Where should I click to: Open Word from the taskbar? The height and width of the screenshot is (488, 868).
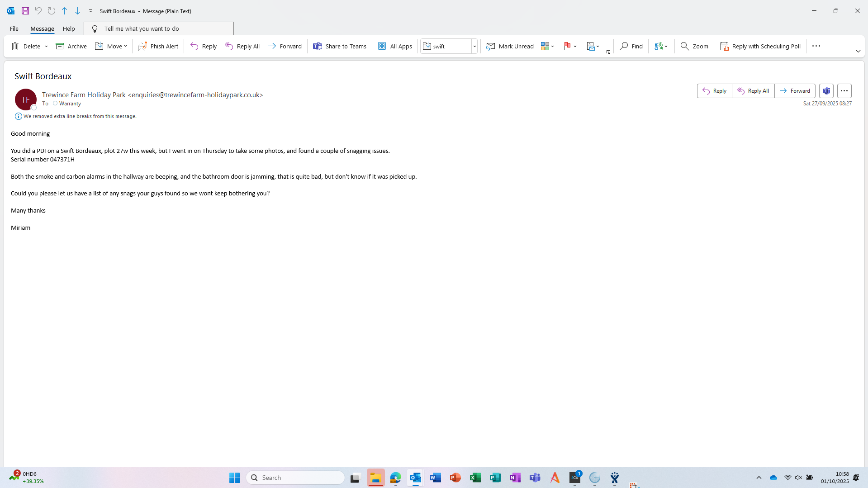tap(436, 478)
